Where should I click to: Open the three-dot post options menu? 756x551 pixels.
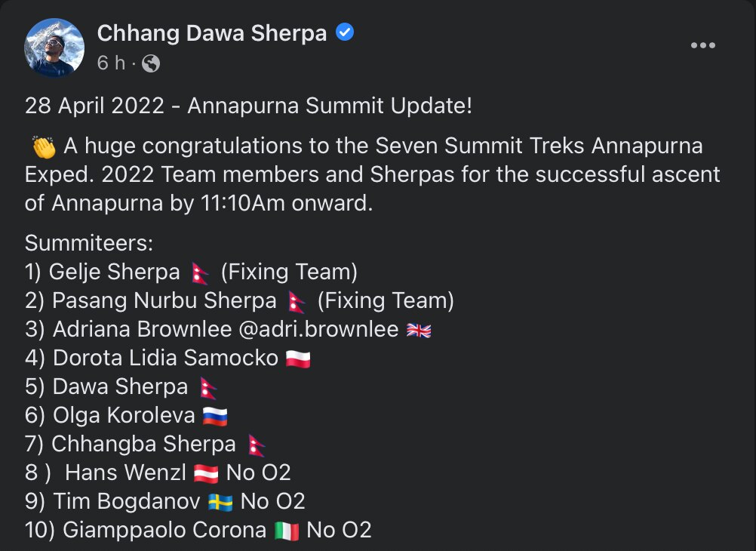pos(702,46)
